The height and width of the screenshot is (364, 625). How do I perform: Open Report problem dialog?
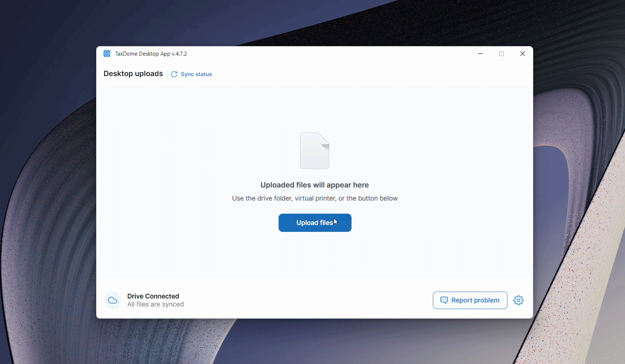[x=470, y=300]
